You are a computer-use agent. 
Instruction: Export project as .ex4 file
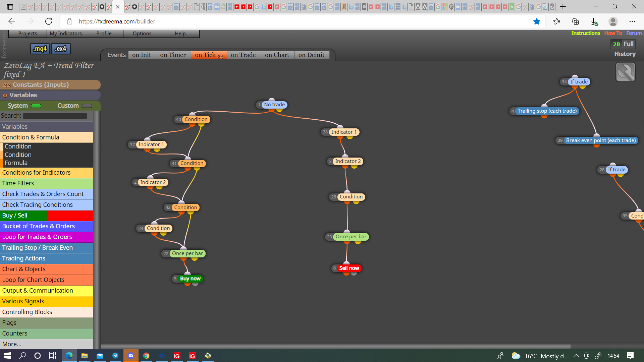[61, 49]
